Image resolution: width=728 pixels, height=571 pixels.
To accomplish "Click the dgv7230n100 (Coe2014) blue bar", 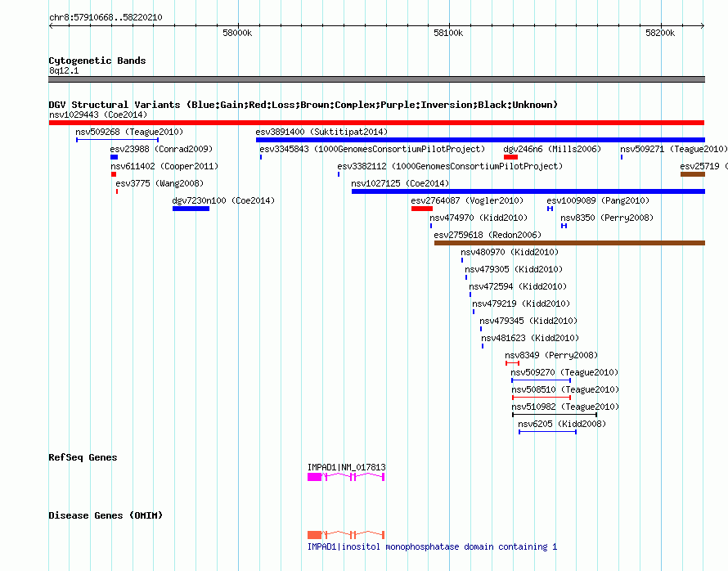I will pyautogui.click(x=191, y=209).
